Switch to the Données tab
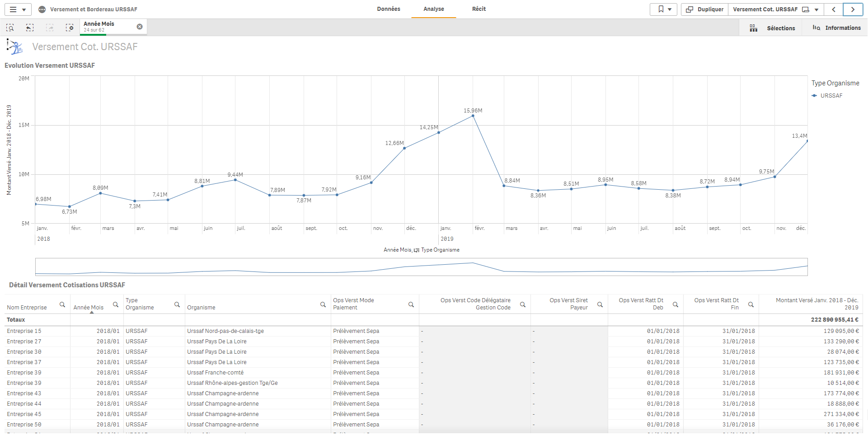Image resolution: width=868 pixels, height=435 pixels. coord(389,9)
